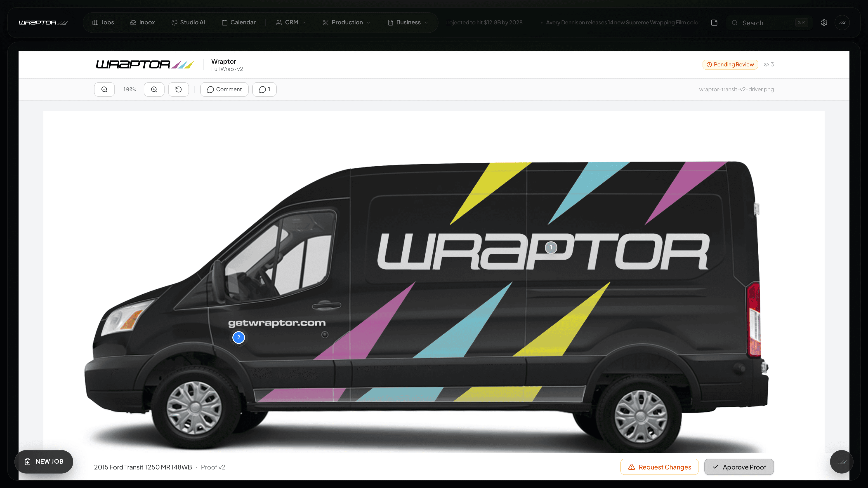The image size is (868, 488).
Task: Add a new comment on the proof
Action: (224, 89)
